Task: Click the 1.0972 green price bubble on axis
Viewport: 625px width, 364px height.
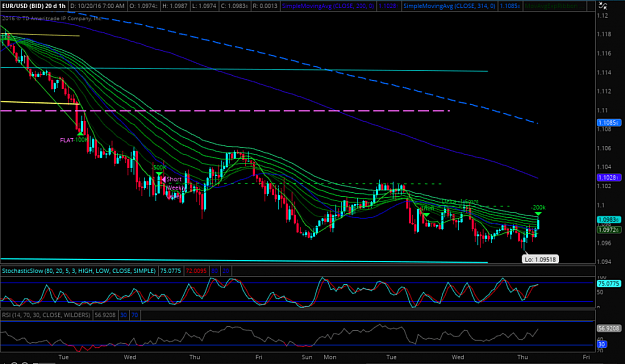Action: 609,230
